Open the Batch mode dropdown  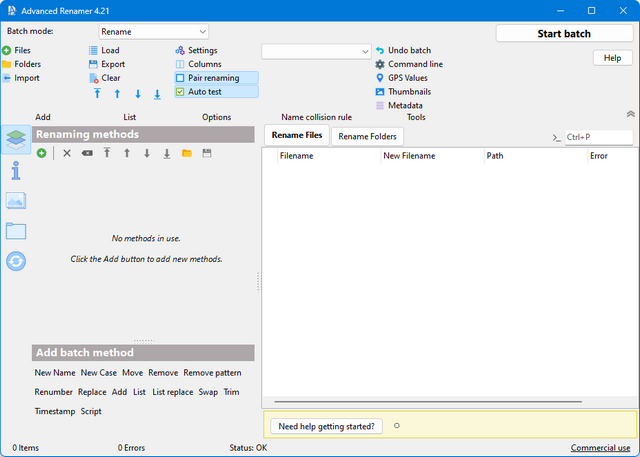click(x=153, y=32)
